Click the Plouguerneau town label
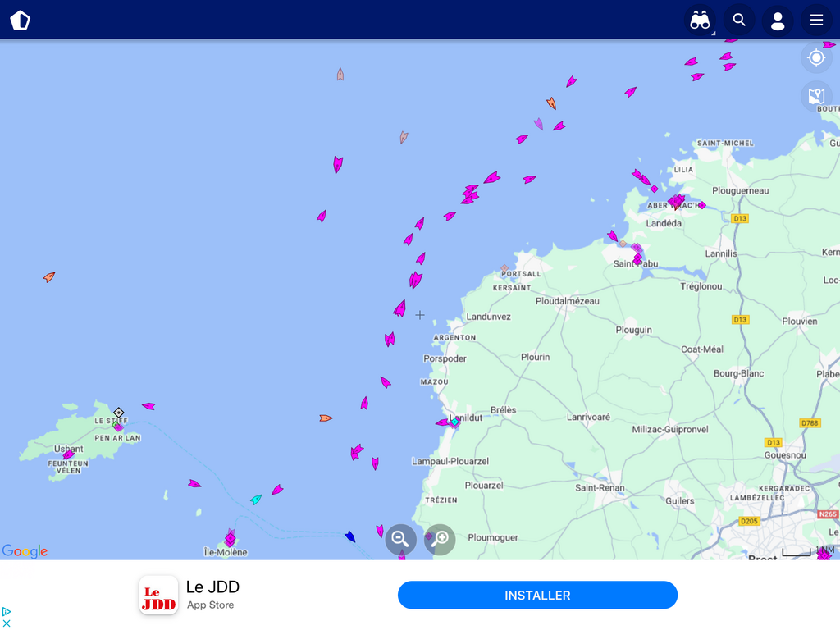840x630 pixels. point(741,190)
